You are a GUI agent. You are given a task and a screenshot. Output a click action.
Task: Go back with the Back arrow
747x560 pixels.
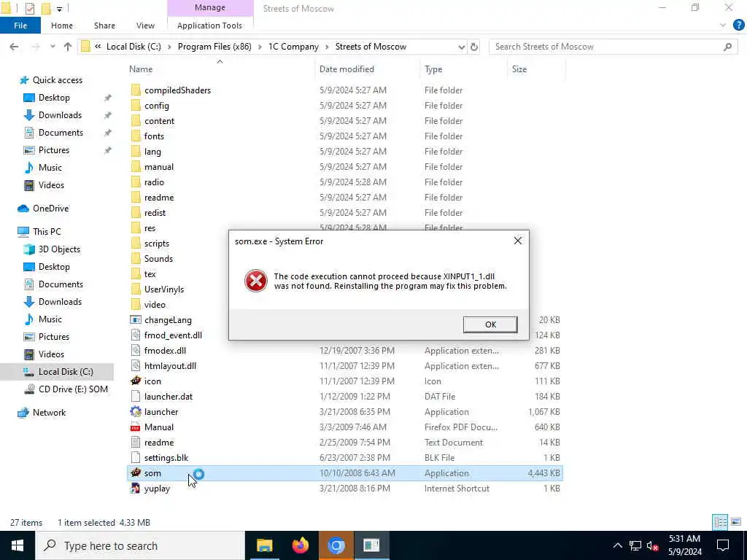15,47
